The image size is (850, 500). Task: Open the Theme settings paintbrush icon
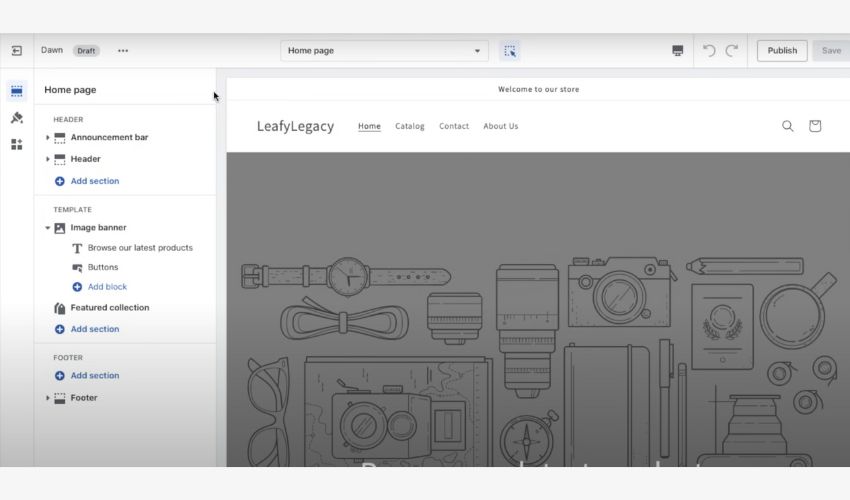17,118
